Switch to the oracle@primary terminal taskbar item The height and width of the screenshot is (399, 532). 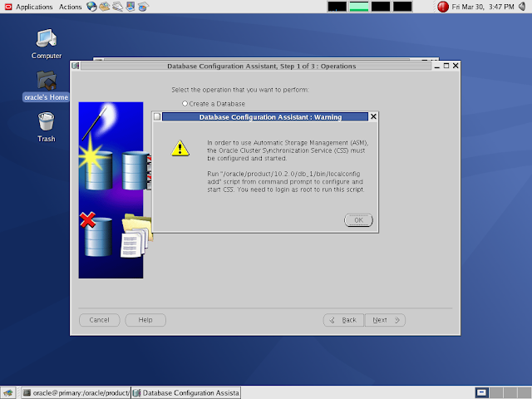pyautogui.click(x=76, y=393)
